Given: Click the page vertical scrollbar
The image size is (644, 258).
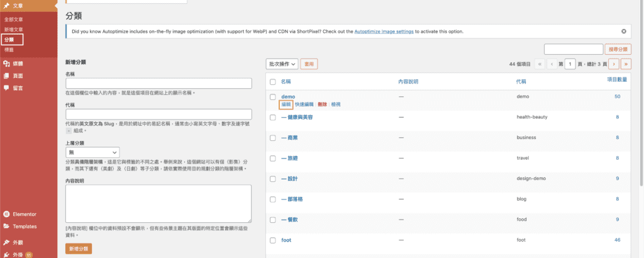Looking at the screenshot, I should click(x=642, y=93).
